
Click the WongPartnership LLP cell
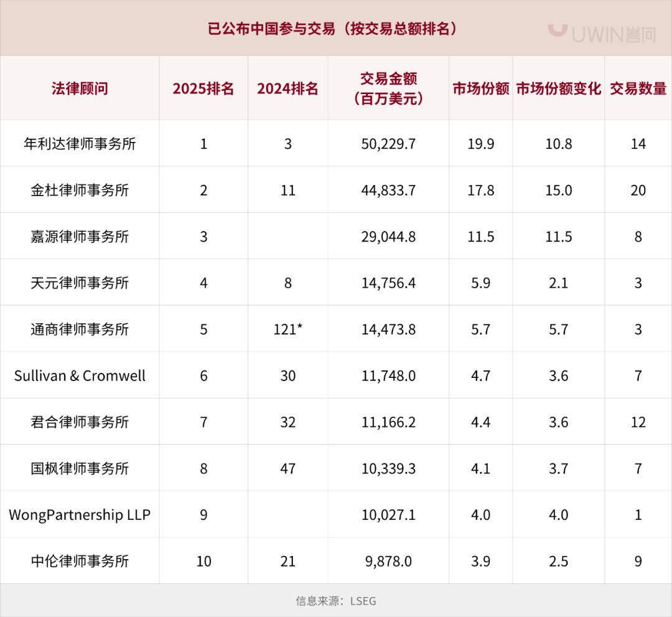[x=80, y=515]
